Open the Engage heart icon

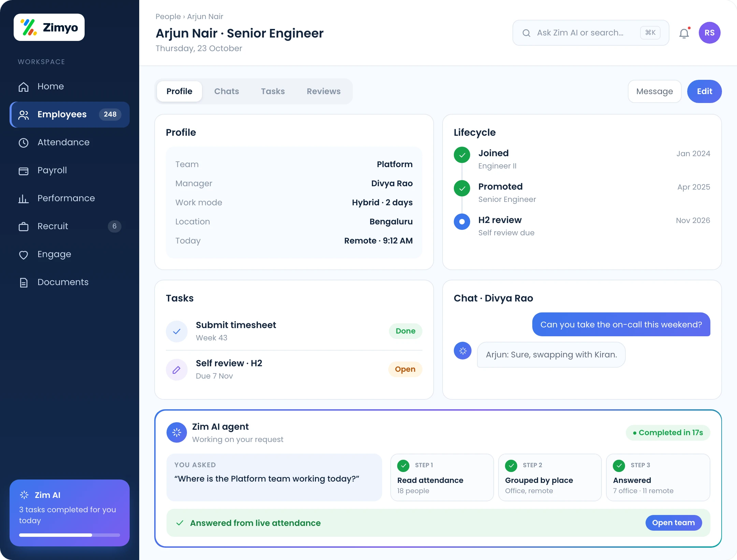click(x=24, y=254)
